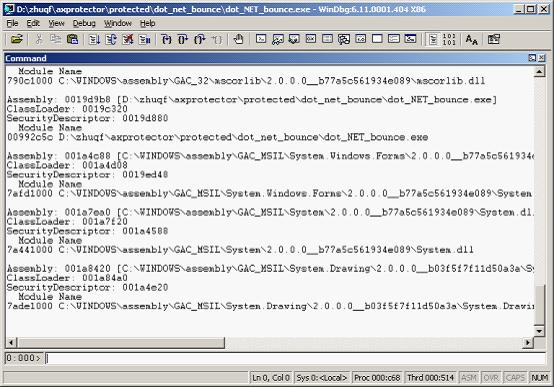
Task: Click the Cut scissors toolbar icon
Action: pos(39,39)
